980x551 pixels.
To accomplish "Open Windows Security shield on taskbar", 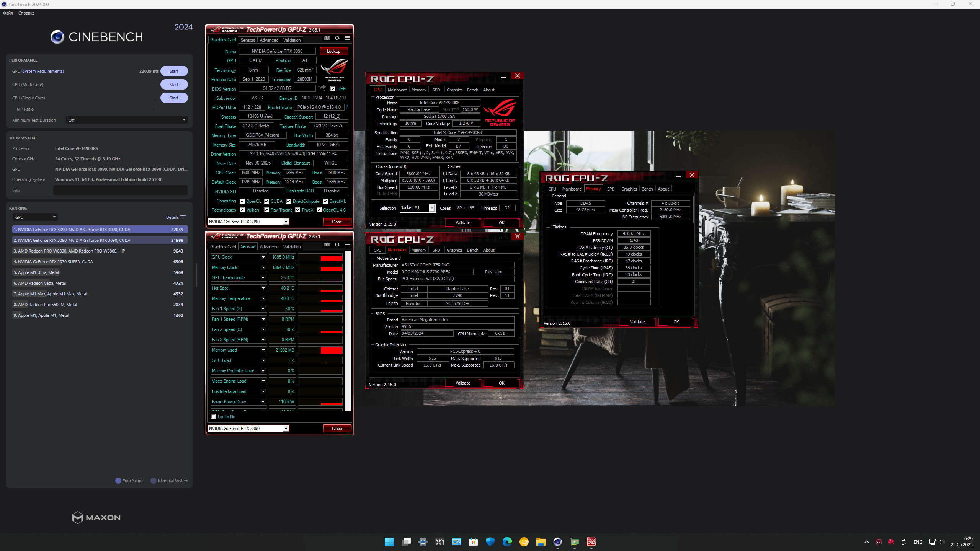I will tap(490, 542).
